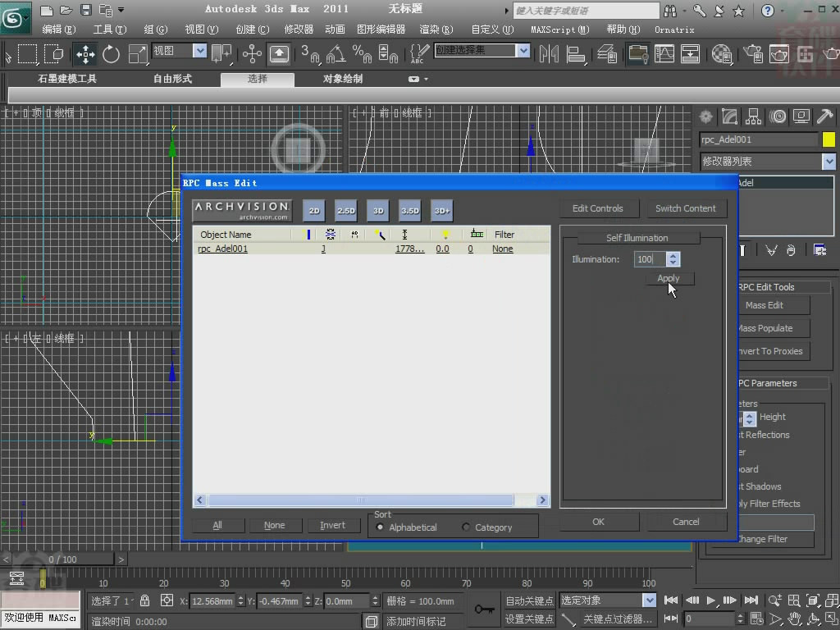
Task: Click the Align tool icon
Action: 575,54
